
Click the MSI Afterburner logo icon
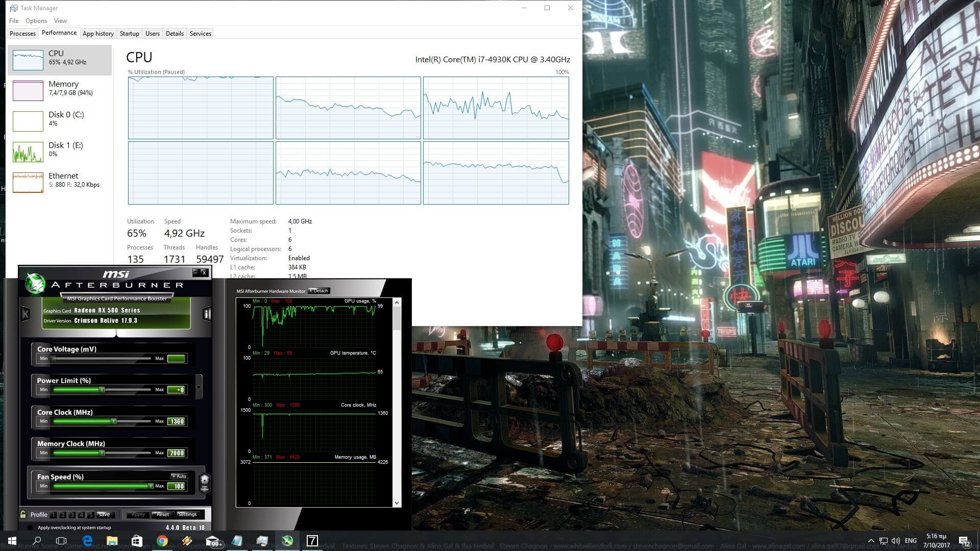click(x=35, y=284)
